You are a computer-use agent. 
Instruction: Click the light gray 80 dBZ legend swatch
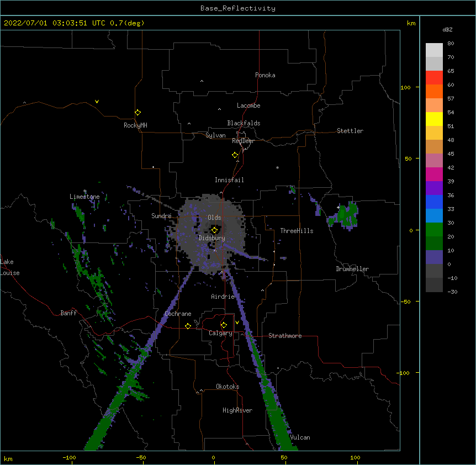click(x=434, y=50)
